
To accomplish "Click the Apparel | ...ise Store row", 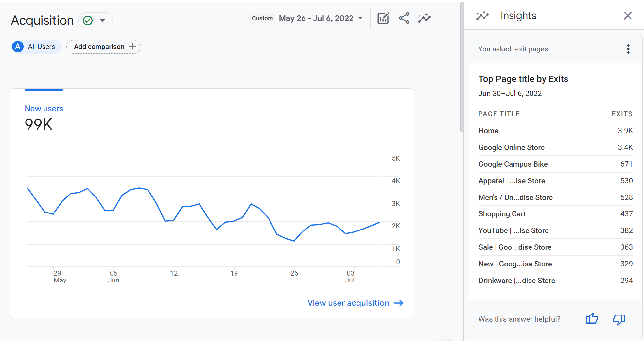I will pyautogui.click(x=555, y=181).
